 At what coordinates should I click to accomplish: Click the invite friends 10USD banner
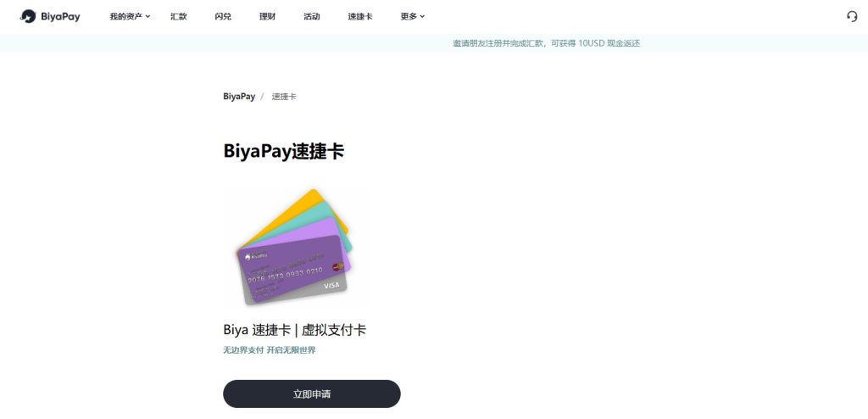(x=547, y=43)
